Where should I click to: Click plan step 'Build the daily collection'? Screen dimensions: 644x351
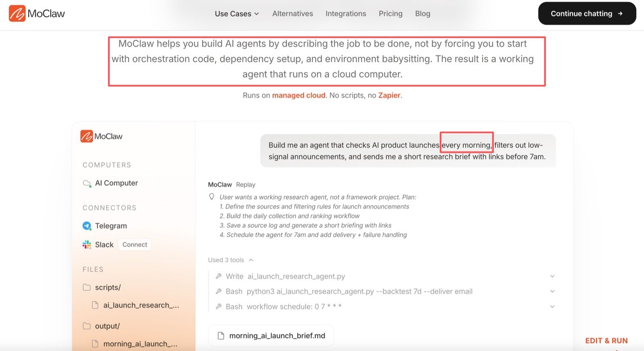click(x=289, y=216)
